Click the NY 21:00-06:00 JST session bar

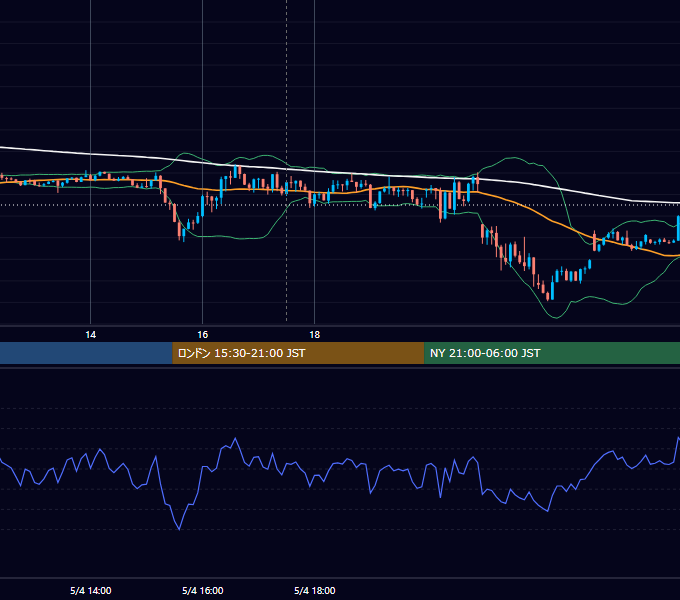[552, 353]
